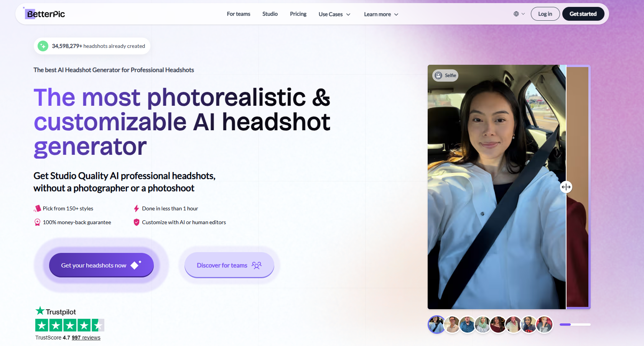Select the thumbnail with green headscarf
This screenshot has width=644, height=346.
tap(483, 325)
